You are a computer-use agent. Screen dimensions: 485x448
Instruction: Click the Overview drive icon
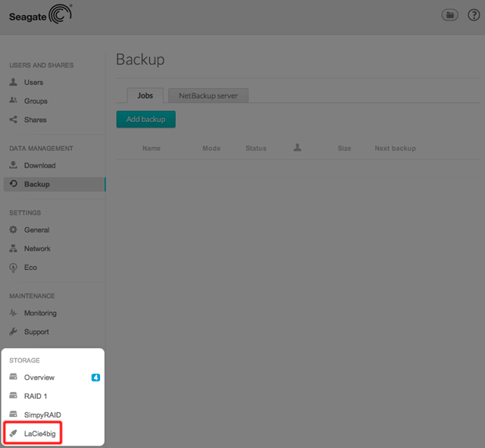14,377
